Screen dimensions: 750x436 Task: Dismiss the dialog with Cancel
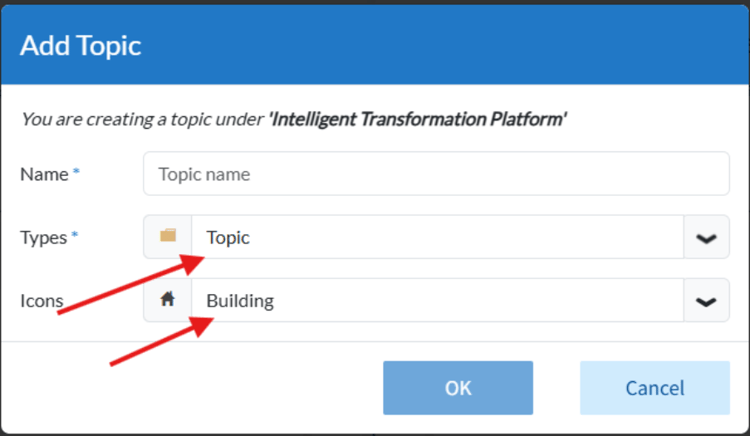click(x=654, y=388)
